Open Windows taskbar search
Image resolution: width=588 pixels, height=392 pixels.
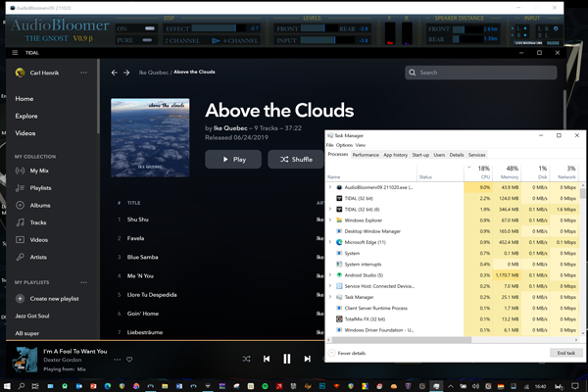pos(22,386)
